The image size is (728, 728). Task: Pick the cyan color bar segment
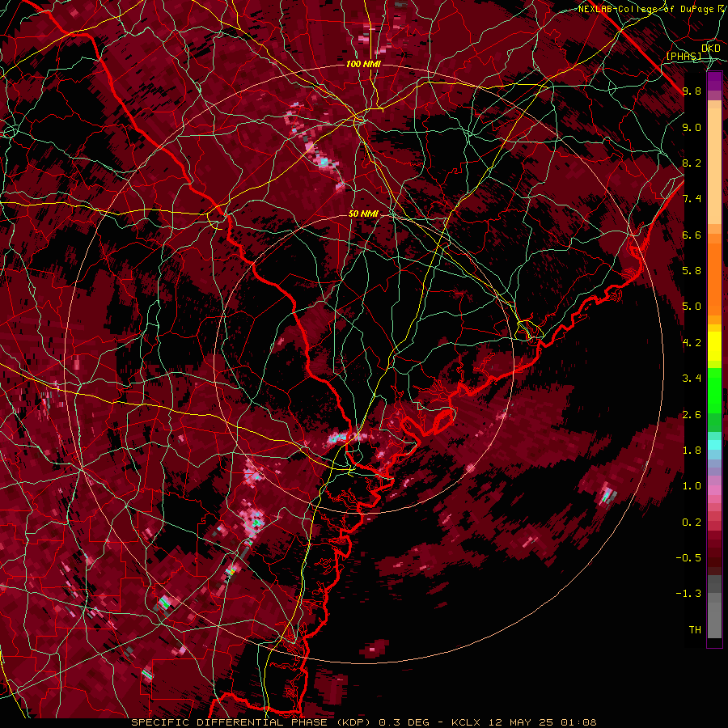(714, 444)
